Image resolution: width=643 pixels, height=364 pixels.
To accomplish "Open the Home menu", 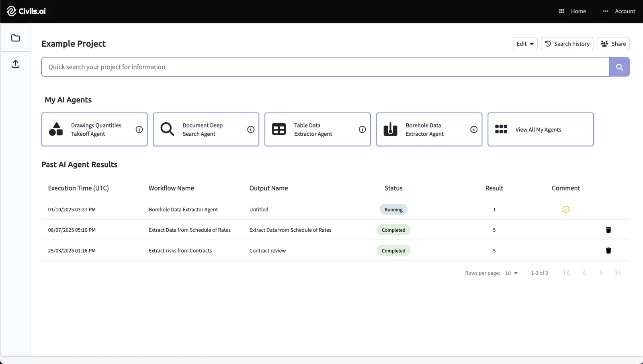I will 572,11.
